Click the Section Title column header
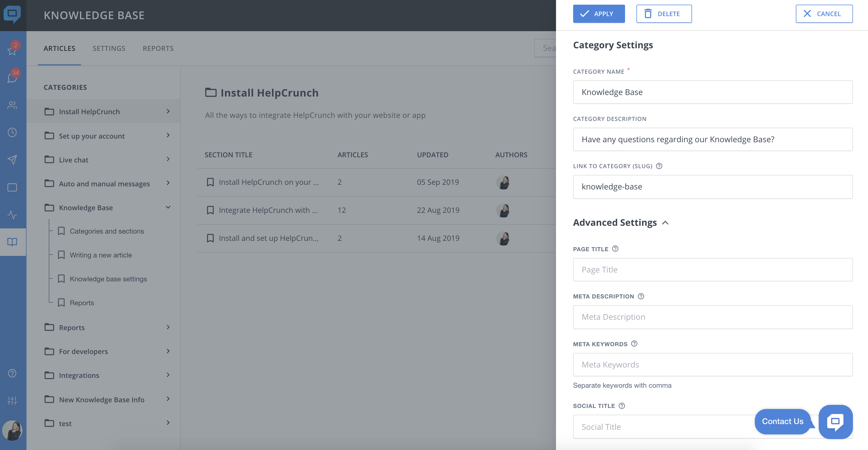The height and width of the screenshot is (450, 868). [228, 155]
